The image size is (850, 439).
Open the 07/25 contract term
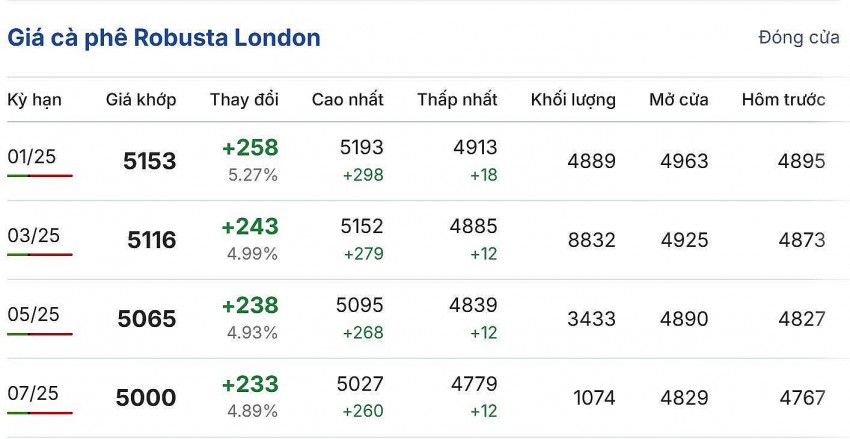coord(33,393)
